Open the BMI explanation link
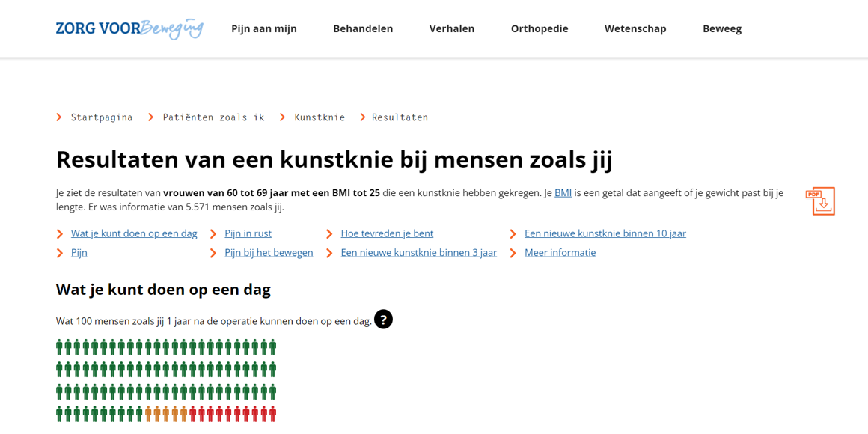The height and width of the screenshot is (434, 868). (x=563, y=193)
